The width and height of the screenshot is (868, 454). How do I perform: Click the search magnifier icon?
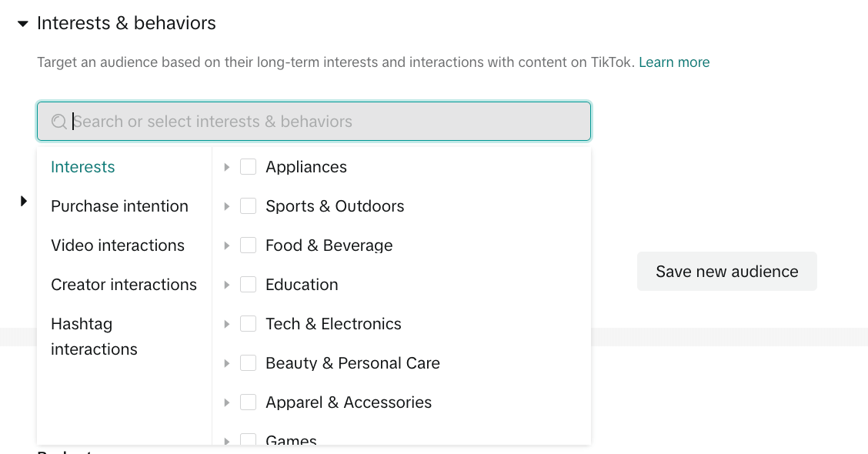[59, 122]
